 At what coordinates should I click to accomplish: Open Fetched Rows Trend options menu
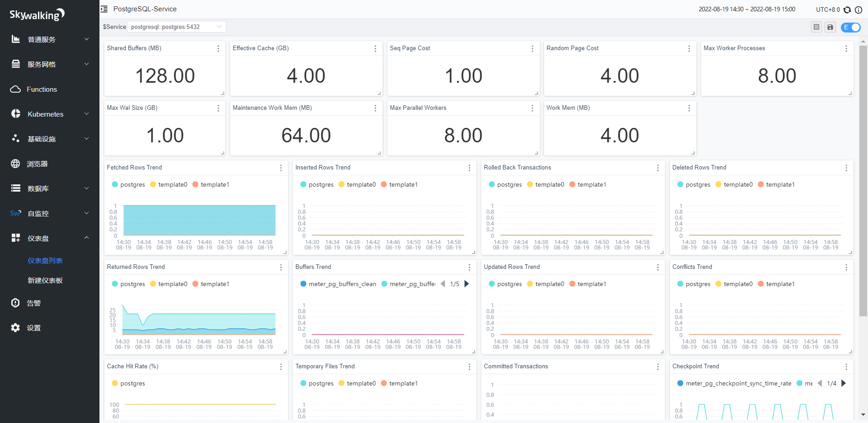point(281,168)
